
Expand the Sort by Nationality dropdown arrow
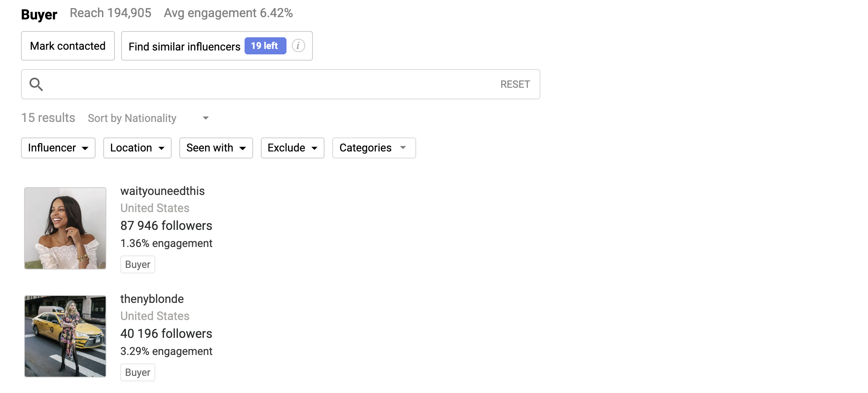[x=206, y=118]
